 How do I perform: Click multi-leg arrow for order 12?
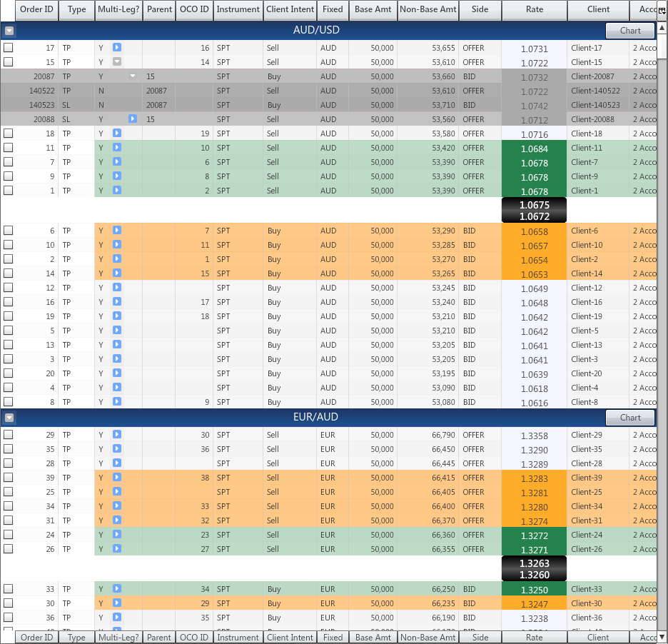117,288
